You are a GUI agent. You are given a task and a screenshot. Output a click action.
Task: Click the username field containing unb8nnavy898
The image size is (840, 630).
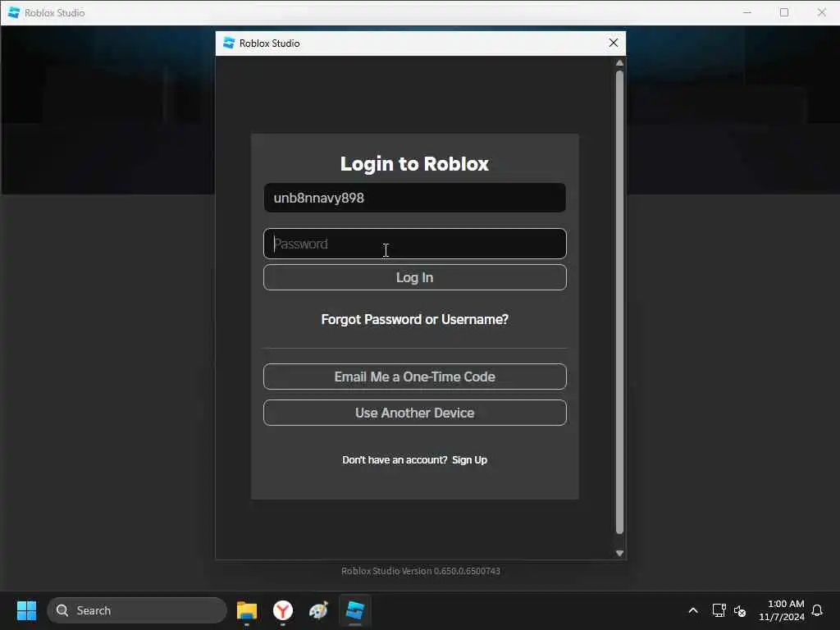(414, 198)
